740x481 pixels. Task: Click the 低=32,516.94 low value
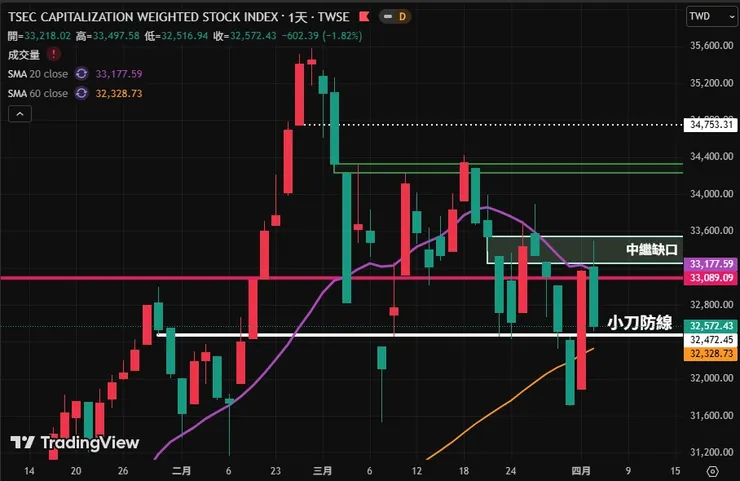[x=177, y=36]
